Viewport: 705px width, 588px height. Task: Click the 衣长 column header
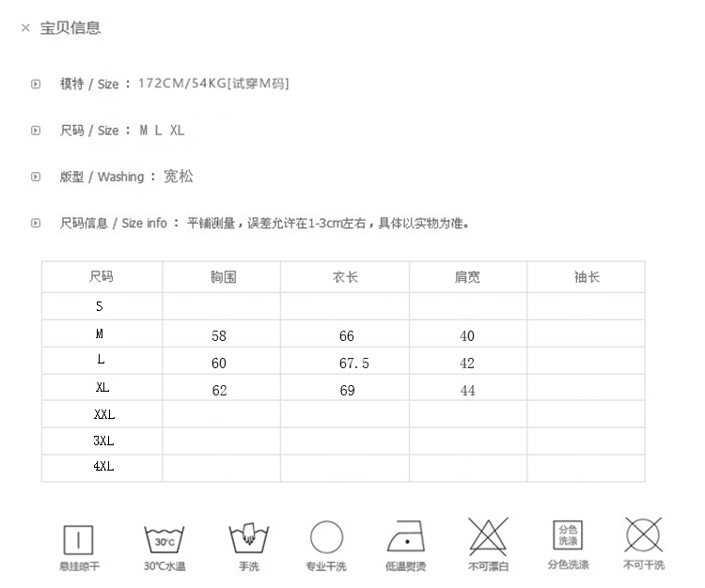point(345,277)
